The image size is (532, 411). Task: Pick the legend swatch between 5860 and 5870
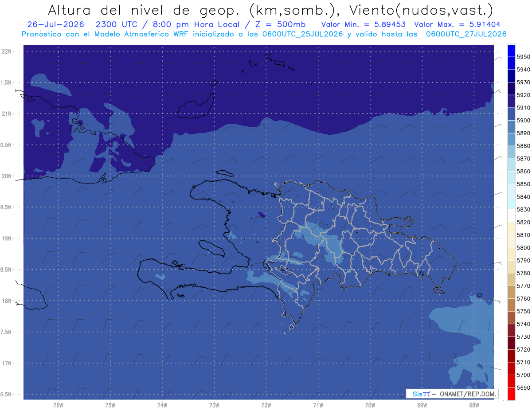pos(511,165)
